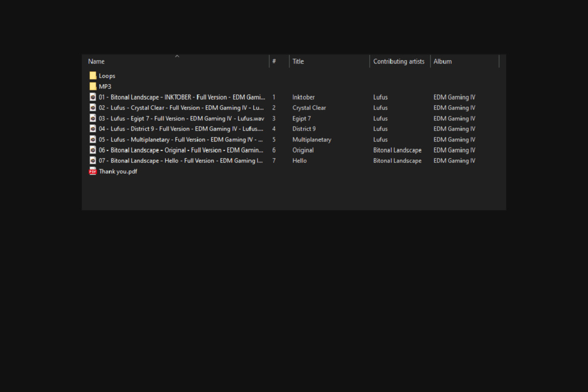Select the 06 Bitonal Landscape Original file name
The image size is (588, 392).
tap(181, 150)
